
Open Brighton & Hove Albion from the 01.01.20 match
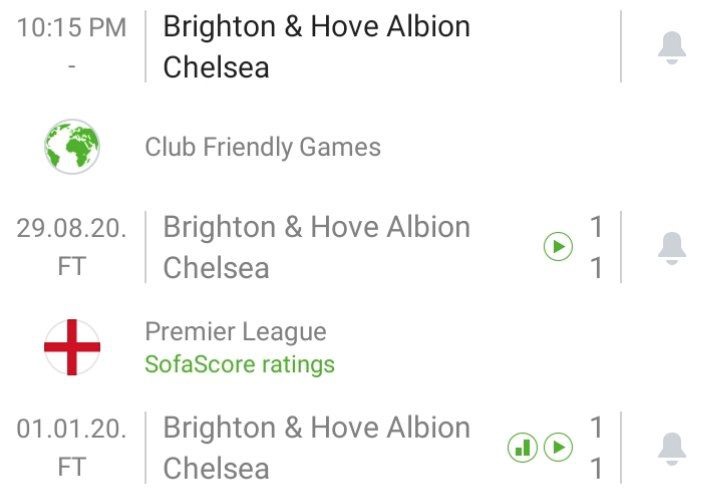(316, 427)
